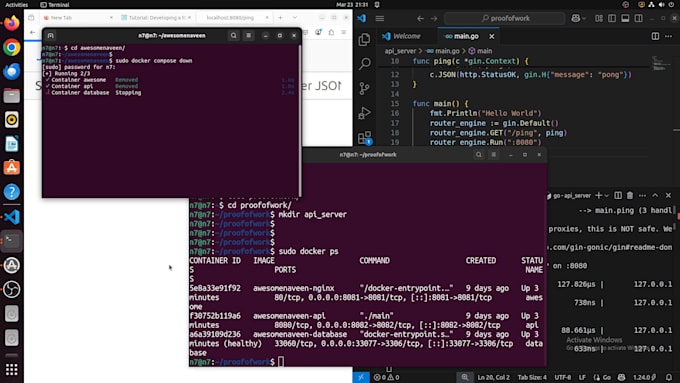Screen dimensions: 680x383
Task: Open editor More Actions ellipsis
Action: pyautogui.click(x=668, y=36)
